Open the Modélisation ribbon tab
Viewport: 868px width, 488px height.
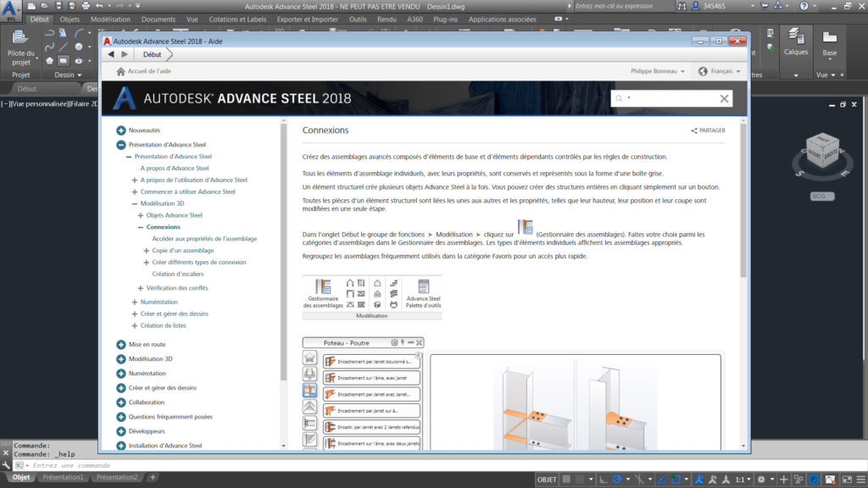coord(110,19)
